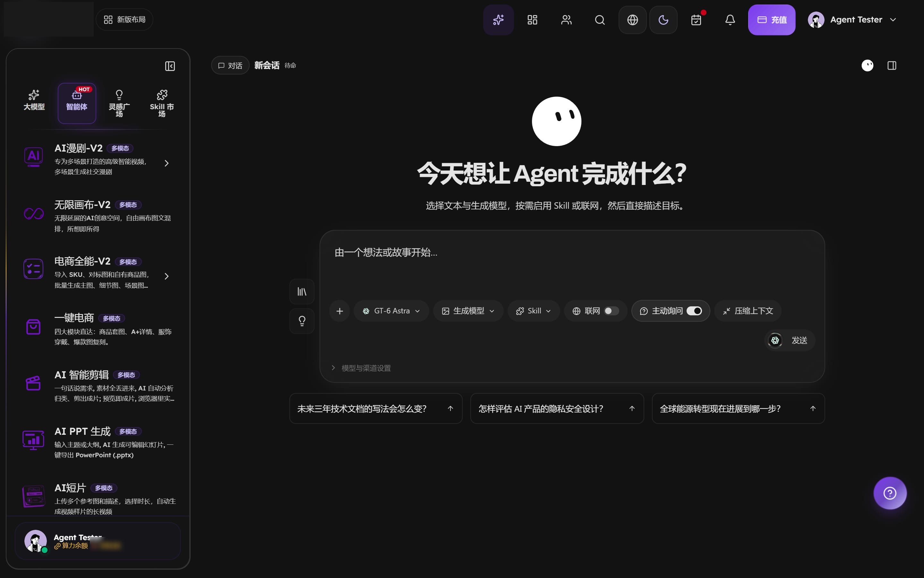
Task: Choose suggestion 未来三年技术文档的写法会怎么变?
Action: (x=376, y=409)
